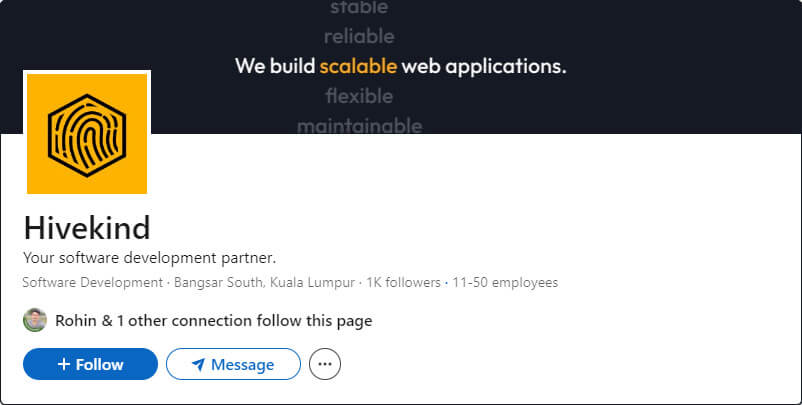
Task: Click Rohin's profile avatar picture
Action: (35, 321)
